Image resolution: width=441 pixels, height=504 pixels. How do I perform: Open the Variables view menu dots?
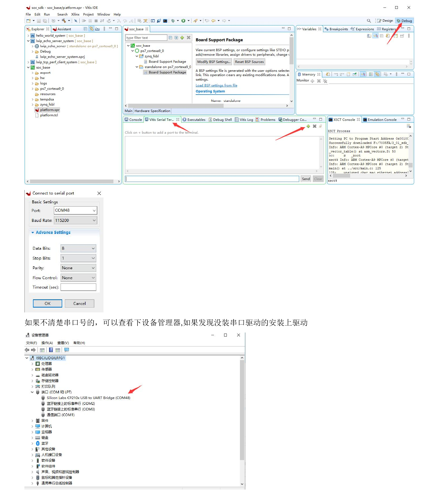coord(409,36)
